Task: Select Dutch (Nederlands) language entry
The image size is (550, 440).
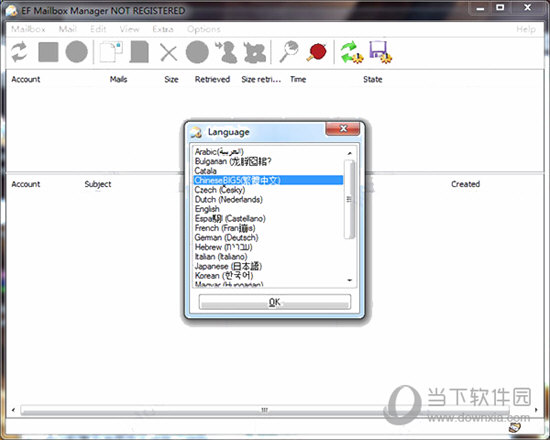Action: (268, 199)
